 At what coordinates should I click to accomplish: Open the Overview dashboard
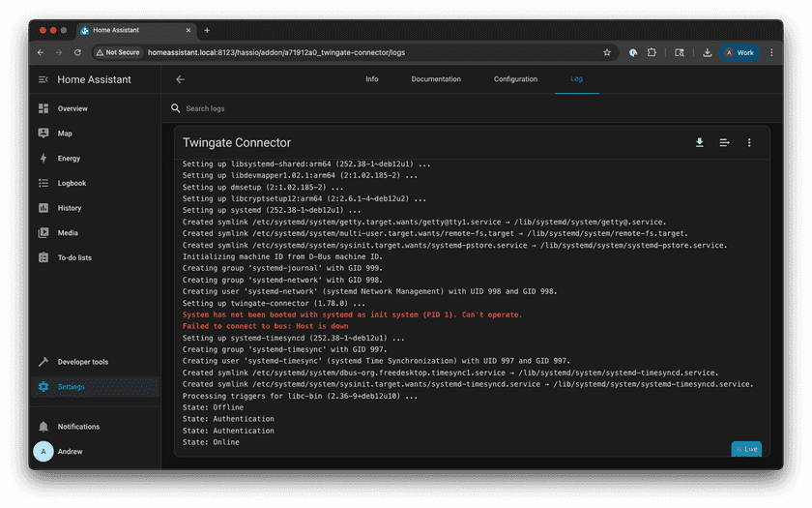click(72, 108)
